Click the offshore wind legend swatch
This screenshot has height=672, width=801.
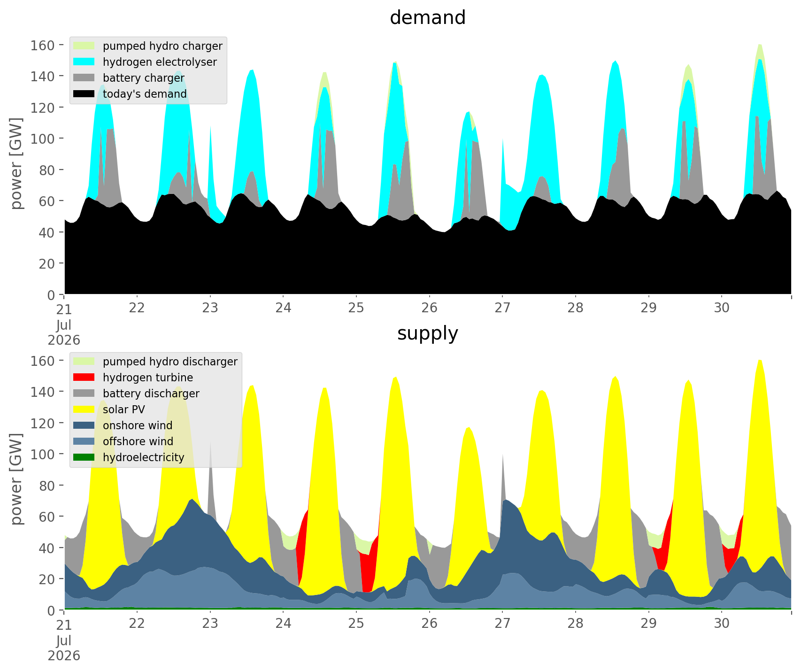(x=84, y=441)
